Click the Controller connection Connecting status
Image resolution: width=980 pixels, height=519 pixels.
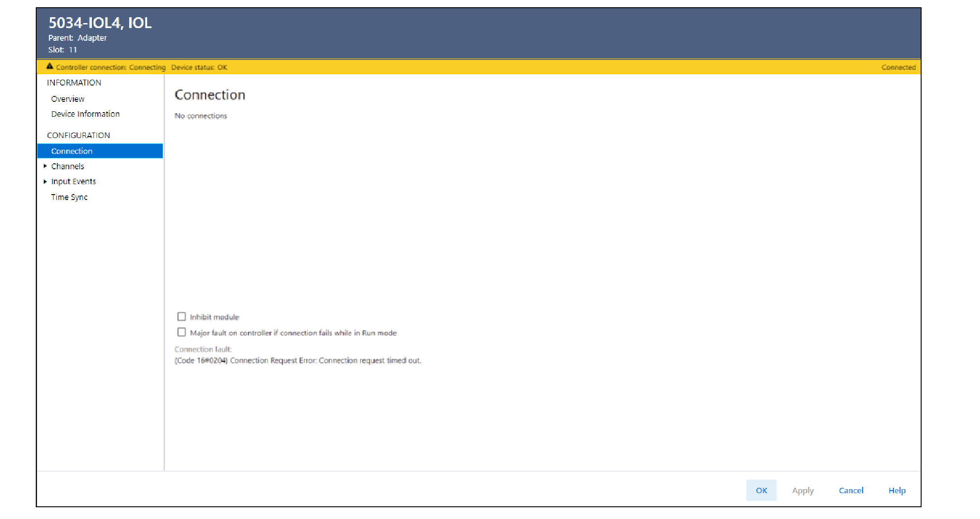click(110, 67)
